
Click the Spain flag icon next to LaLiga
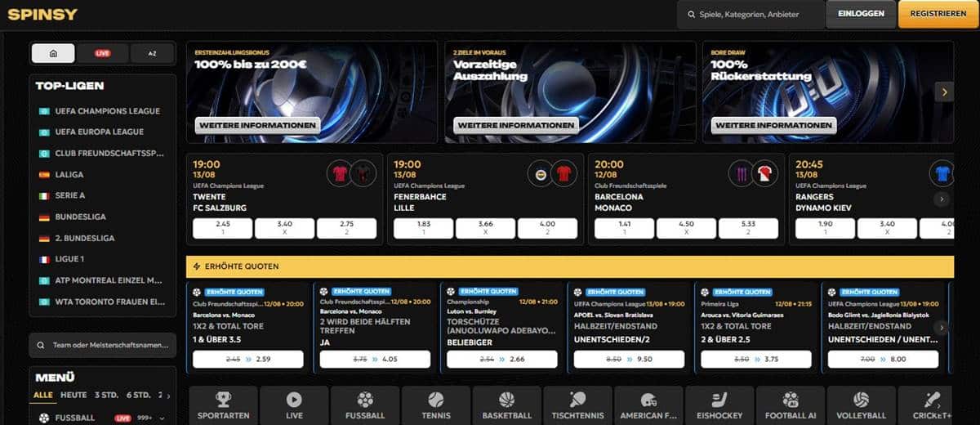(x=44, y=175)
